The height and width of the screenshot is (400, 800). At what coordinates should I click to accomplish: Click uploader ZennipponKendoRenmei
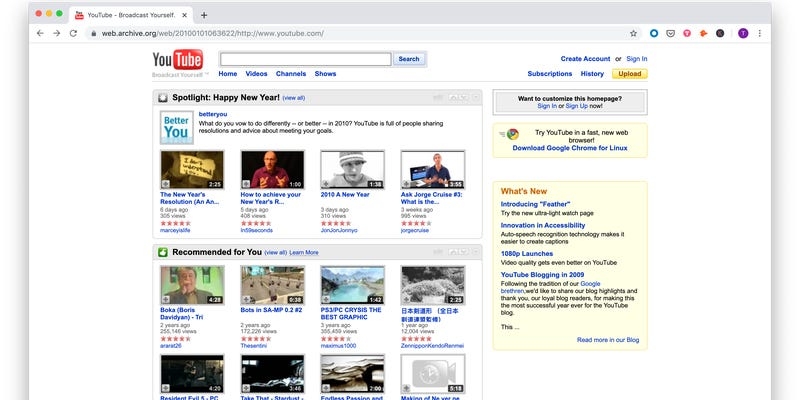click(x=433, y=345)
